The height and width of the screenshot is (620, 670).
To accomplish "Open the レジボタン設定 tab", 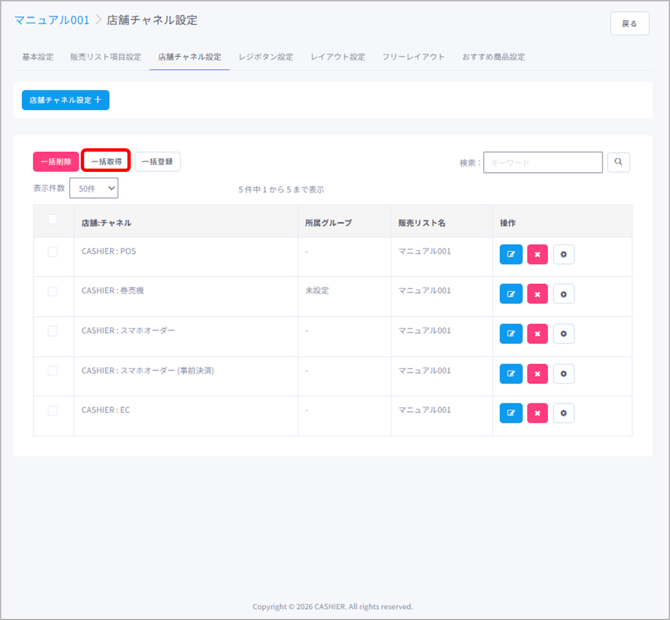I will (266, 57).
